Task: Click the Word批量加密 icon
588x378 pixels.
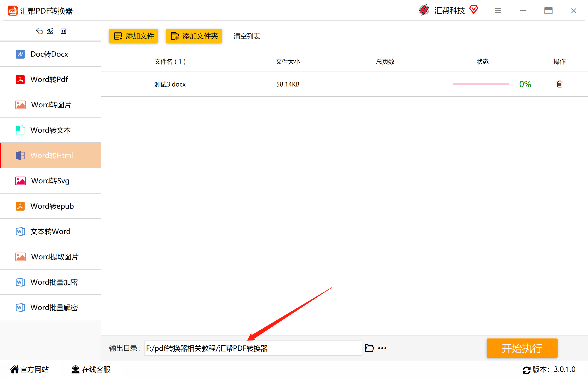Action: [20, 282]
